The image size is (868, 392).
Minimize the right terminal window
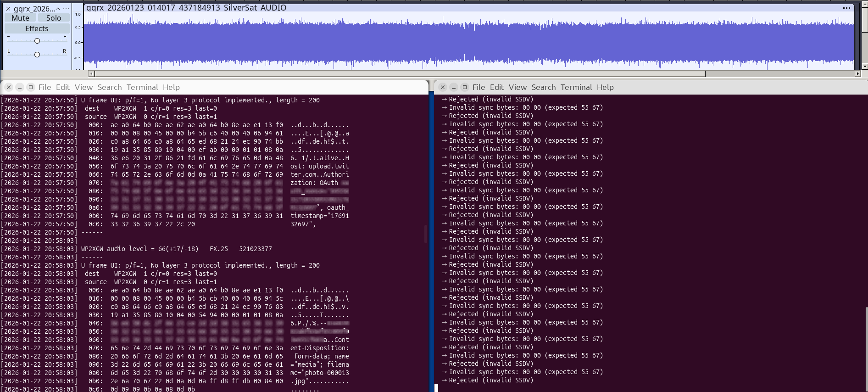pos(454,87)
